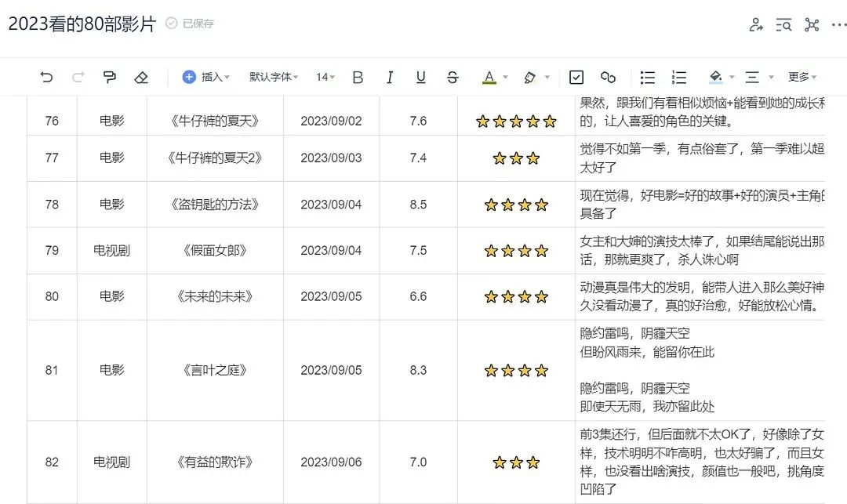Click the document title 2023看的80部影片

(x=82, y=24)
